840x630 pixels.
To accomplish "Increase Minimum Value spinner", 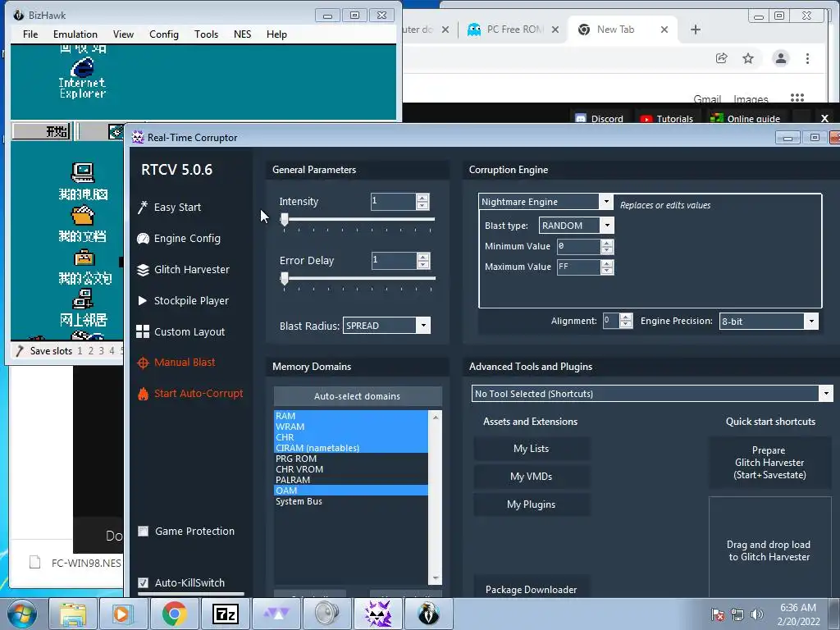I will (607, 243).
